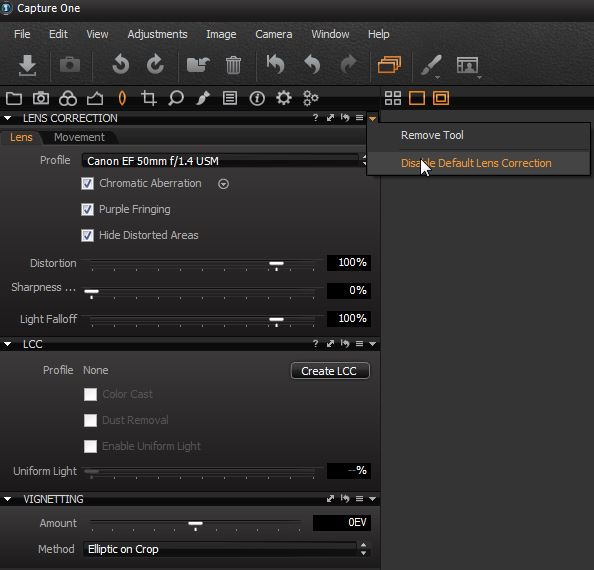The width and height of the screenshot is (594, 570).
Task: Select Disable Default Lens Correction
Action: coord(478,163)
